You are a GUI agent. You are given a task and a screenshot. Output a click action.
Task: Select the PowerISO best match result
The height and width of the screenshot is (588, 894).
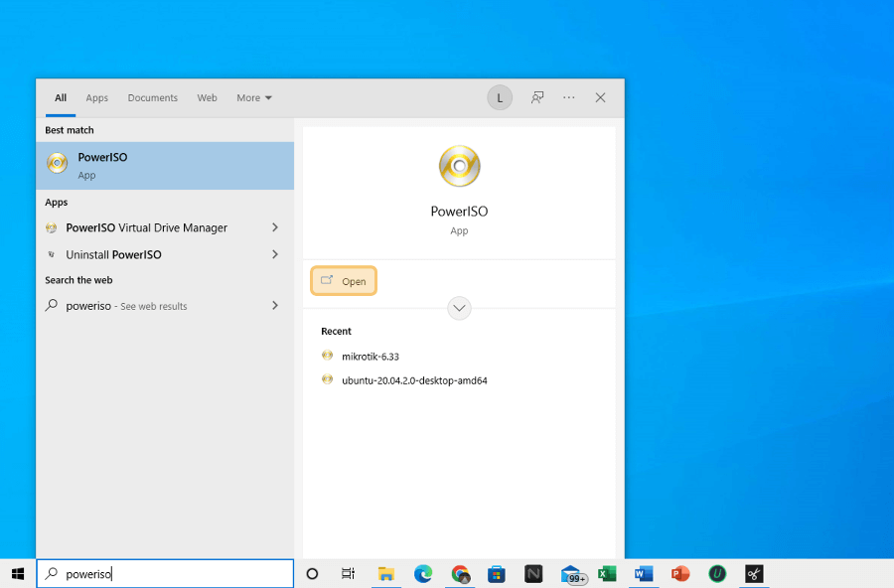tap(165, 166)
